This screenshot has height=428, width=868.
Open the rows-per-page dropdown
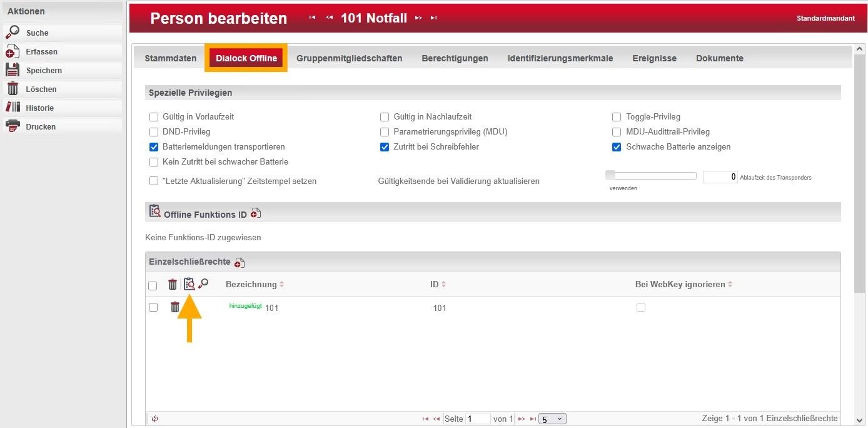tap(552, 419)
